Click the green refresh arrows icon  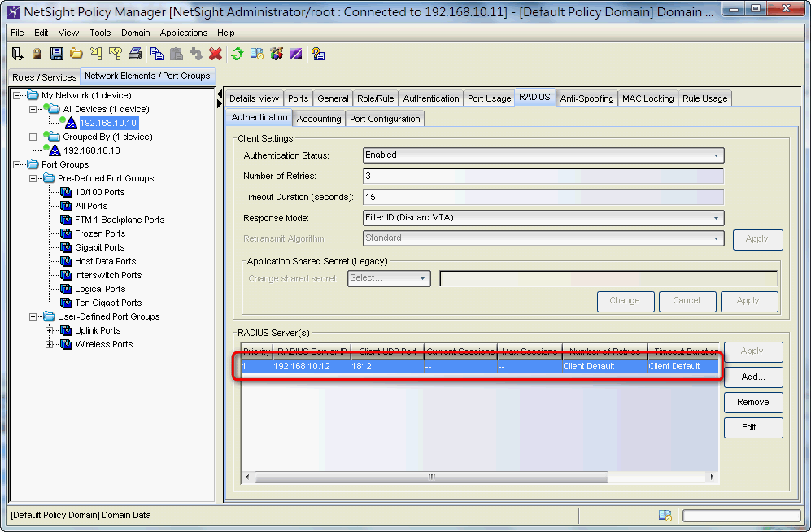238,54
